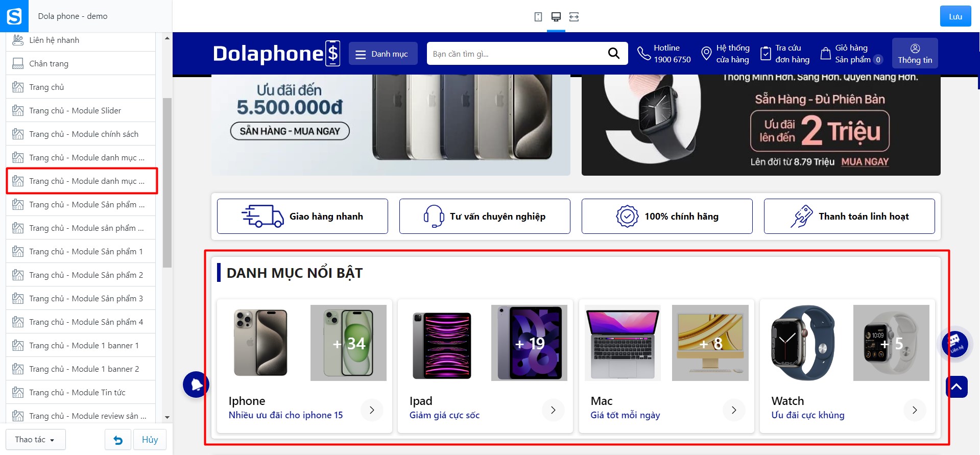
Task: Click the Dolaphone store logo
Action: (276, 53)
